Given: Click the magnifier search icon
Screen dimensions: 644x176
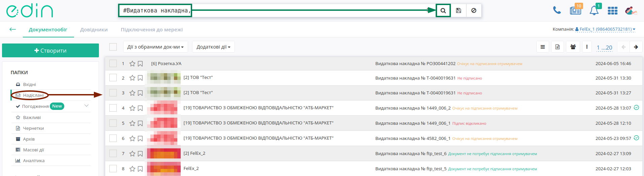Looking at the screenshot, I should (443, 10).
